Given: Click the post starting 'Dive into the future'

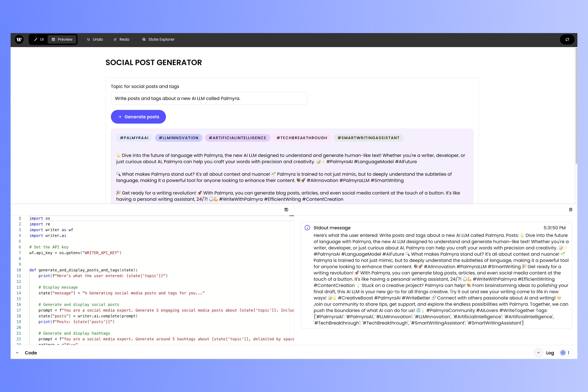Looking at the screenshot, I should [290, 159].
